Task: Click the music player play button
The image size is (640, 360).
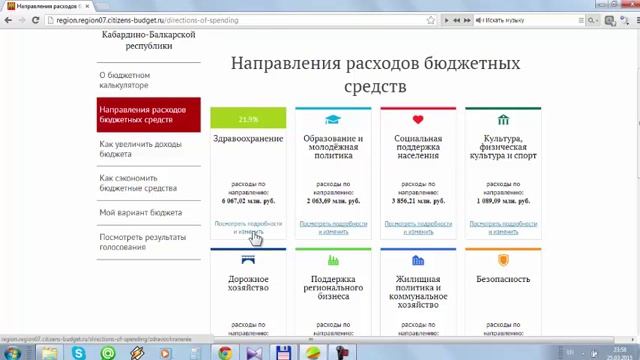Action: click(446, 20)
